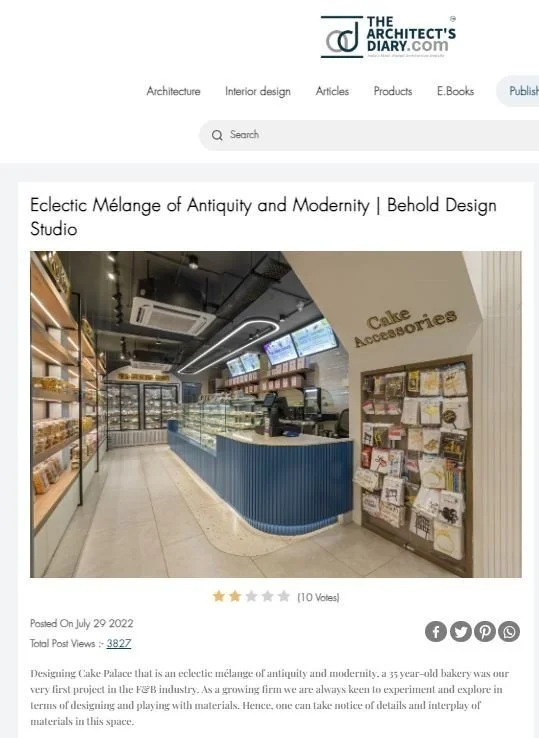Go to the Articles section

(332, 91)
